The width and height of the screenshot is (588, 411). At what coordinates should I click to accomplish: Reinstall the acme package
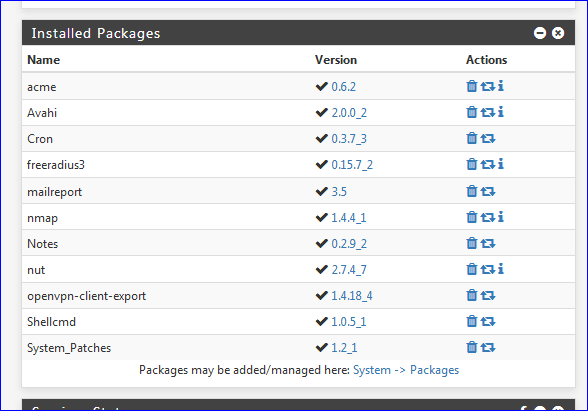coord(488,87)
